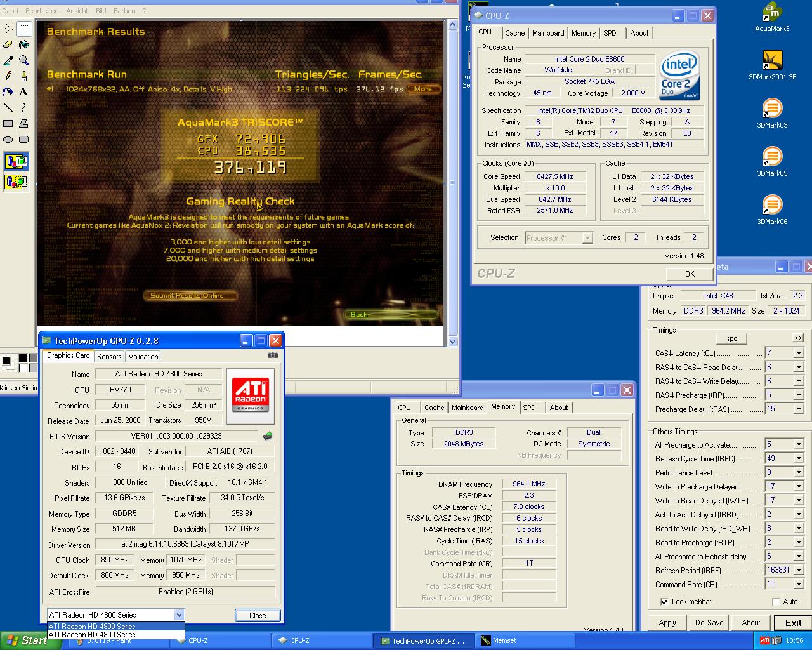Viewport: 812px width, 650px height.
Task: Click the spd button in Memset timings
Action: [x=732, y=338]
